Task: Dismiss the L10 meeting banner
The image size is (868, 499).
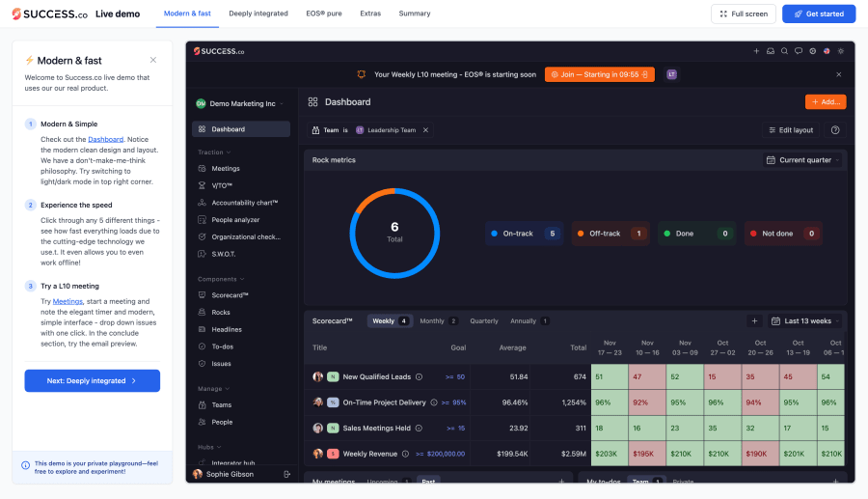Action: (x=839, y=74)
